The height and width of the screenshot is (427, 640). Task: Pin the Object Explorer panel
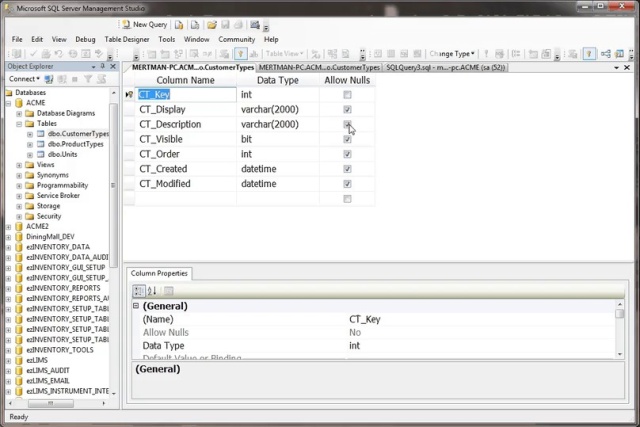point(103,66)
